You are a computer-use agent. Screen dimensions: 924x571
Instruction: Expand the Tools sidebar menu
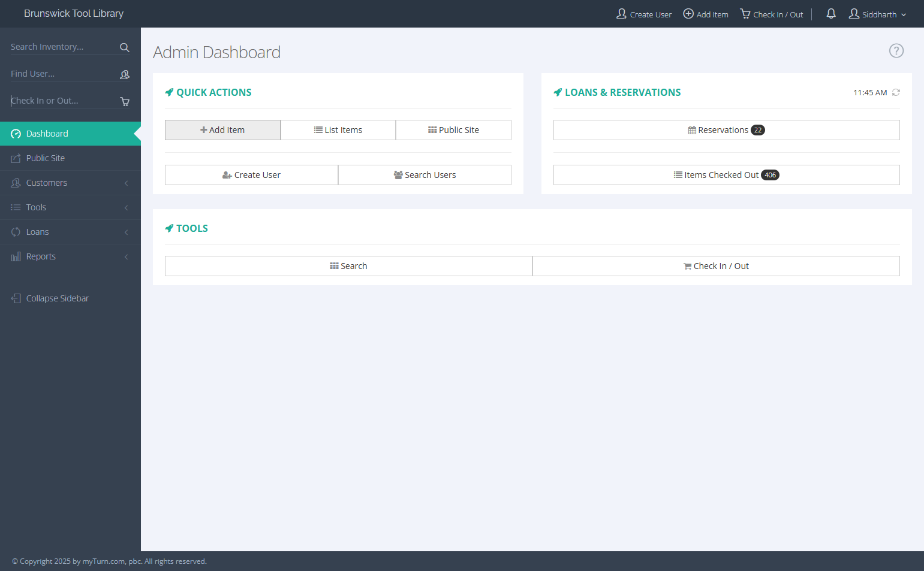70,207
